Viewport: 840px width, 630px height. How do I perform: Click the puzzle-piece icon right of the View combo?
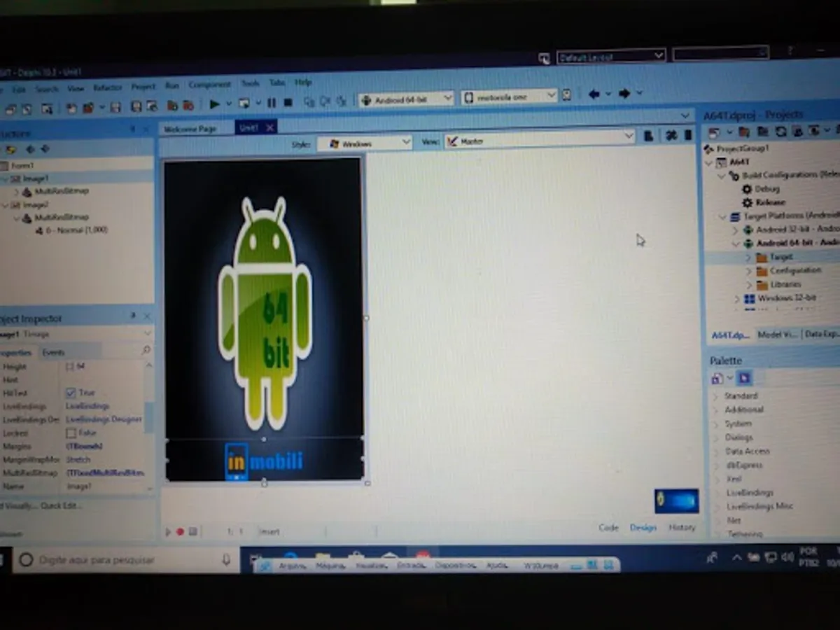coord(671,136)
